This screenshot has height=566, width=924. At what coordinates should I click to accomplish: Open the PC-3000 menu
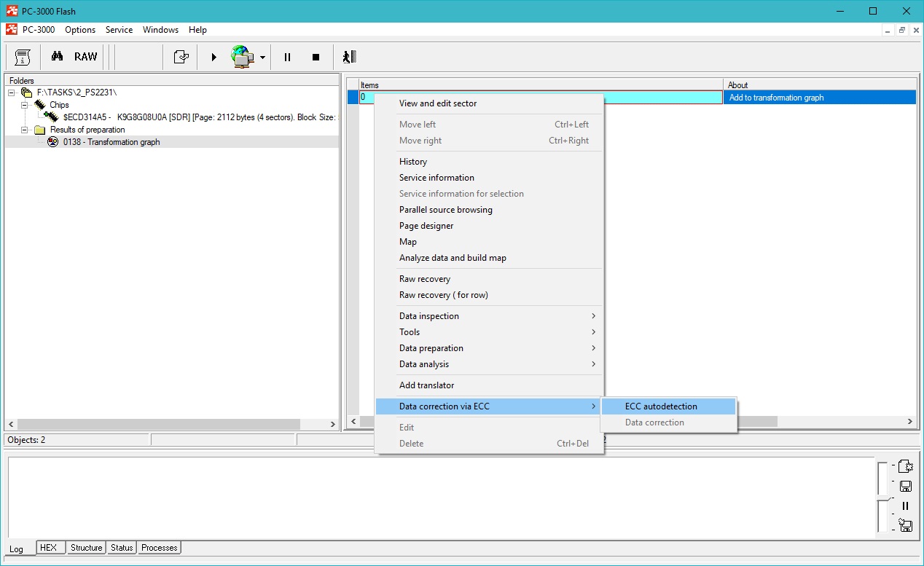[x=39, y=30]
